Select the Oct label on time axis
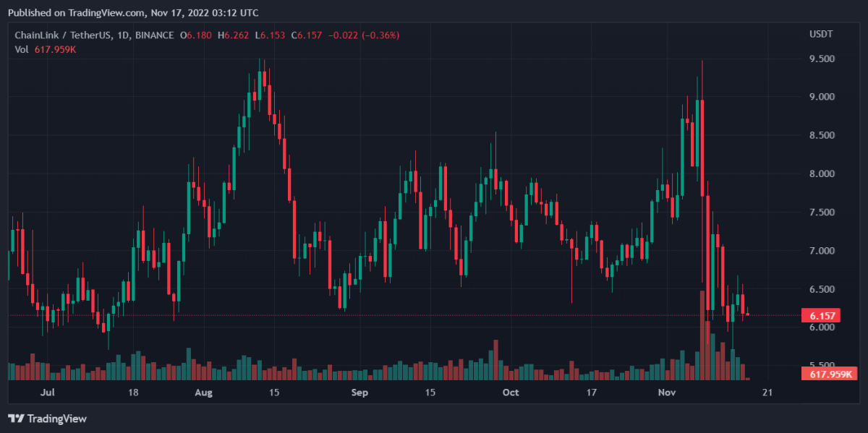 (511, 393)
